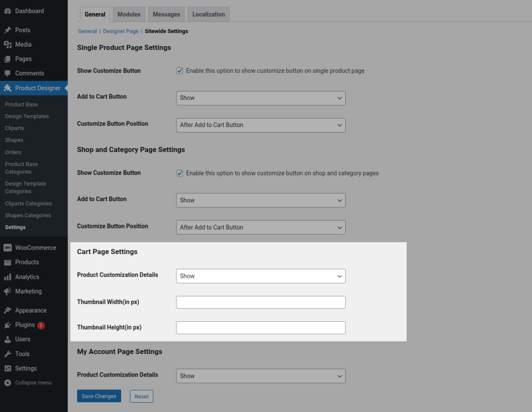Uncheck customize button for shop and category pages
Image resolution: width=532 pixels, height=412 pixels.
[180, 173]
